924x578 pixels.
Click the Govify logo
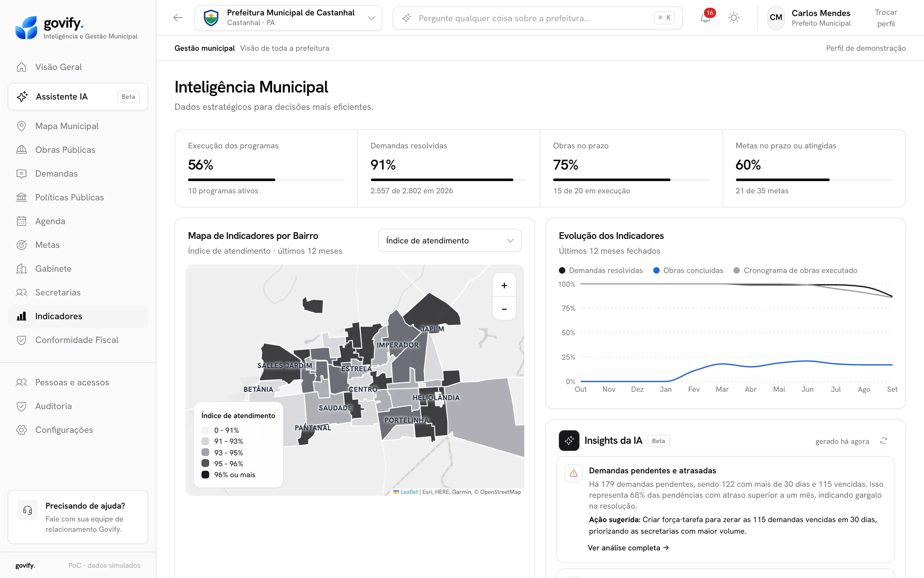tap(76, 28)
